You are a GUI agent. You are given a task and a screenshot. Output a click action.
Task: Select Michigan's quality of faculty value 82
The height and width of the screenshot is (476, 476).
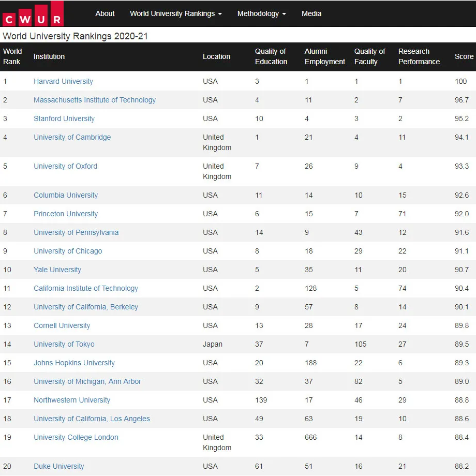coord(358,381)
